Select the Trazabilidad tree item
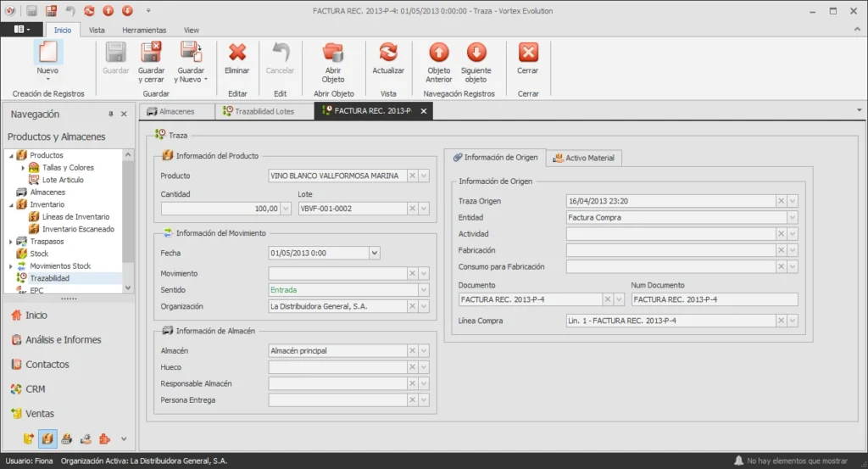 click(x=50, y=278)
